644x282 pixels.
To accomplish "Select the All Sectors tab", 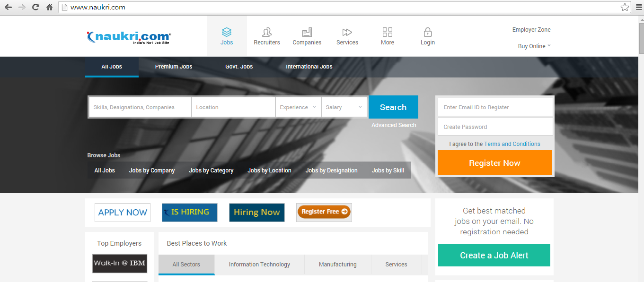I will click(x=186, y=265).
